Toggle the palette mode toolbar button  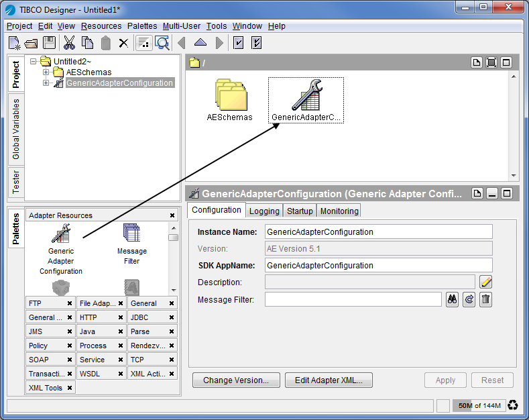(x=143, y=43)
